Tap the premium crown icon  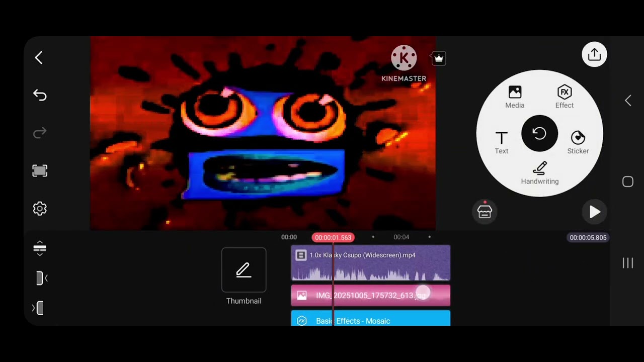click(439, 58)
